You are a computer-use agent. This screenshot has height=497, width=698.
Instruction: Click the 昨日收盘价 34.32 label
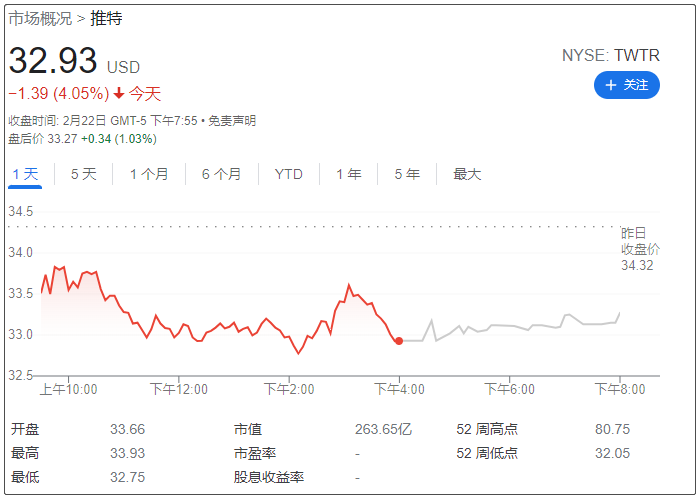(x=640, y=249)
